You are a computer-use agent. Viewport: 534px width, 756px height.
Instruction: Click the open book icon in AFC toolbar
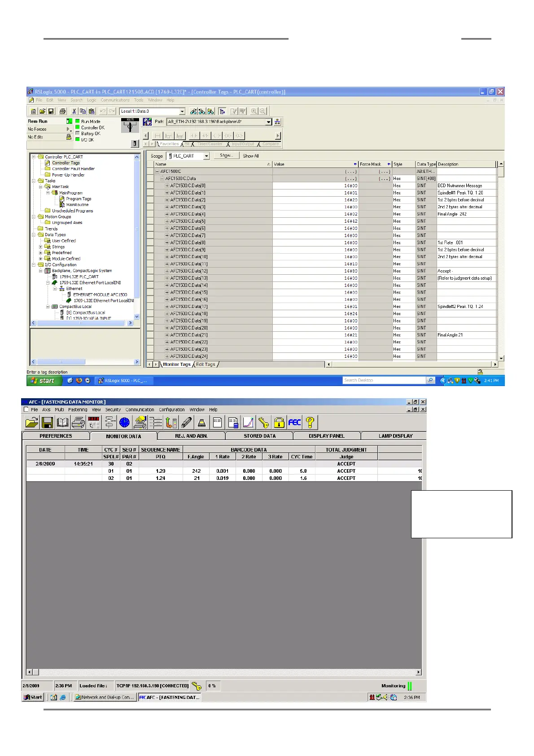click(63, 422)
